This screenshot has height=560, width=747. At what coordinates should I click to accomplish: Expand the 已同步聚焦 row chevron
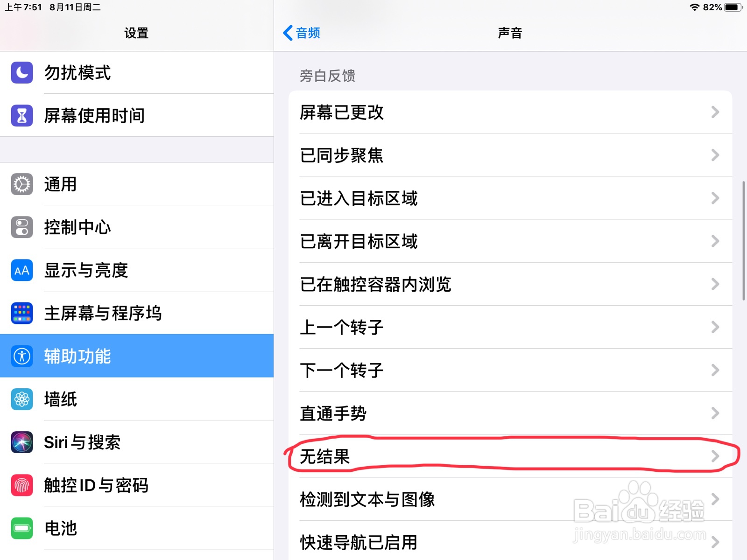click(x=715, y=155)
